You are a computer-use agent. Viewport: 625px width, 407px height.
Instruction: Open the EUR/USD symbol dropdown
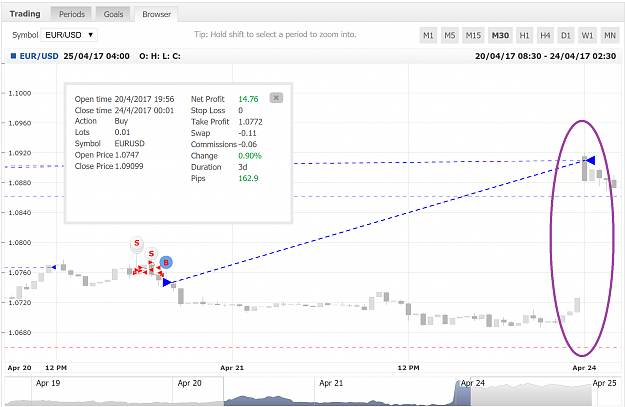coord(69,35)
